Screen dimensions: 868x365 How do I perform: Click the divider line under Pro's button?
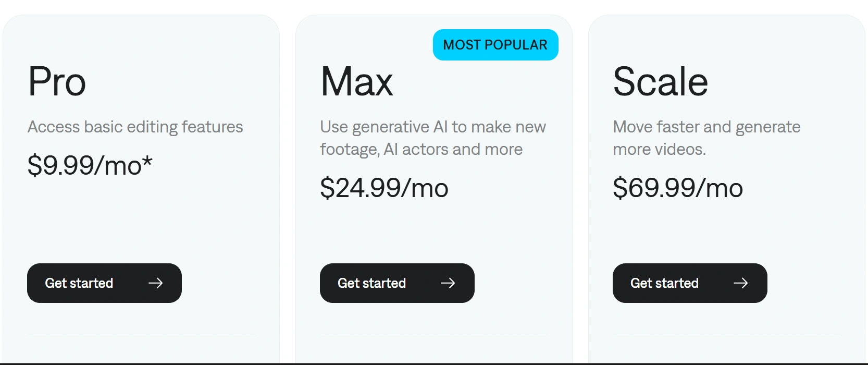pos(141,334)
